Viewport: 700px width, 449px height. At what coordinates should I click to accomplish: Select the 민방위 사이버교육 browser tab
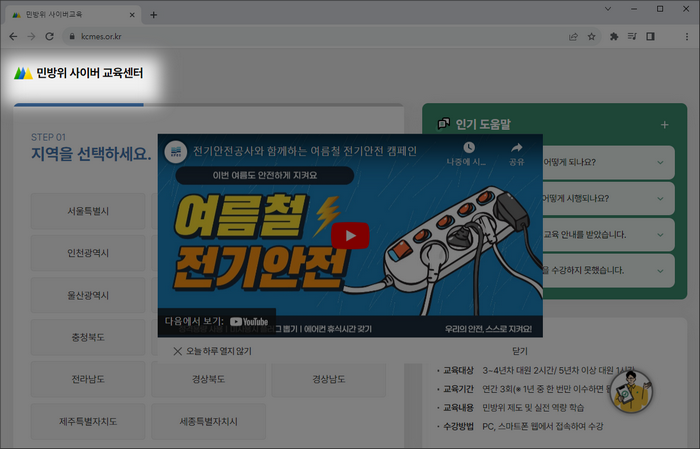click(70, 14)
